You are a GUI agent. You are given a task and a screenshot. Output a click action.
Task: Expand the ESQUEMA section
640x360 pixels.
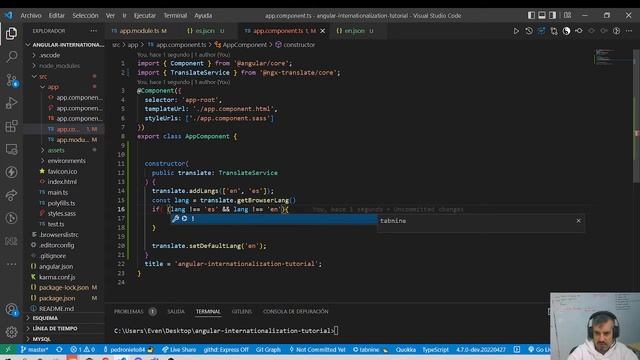pos(64,318)
